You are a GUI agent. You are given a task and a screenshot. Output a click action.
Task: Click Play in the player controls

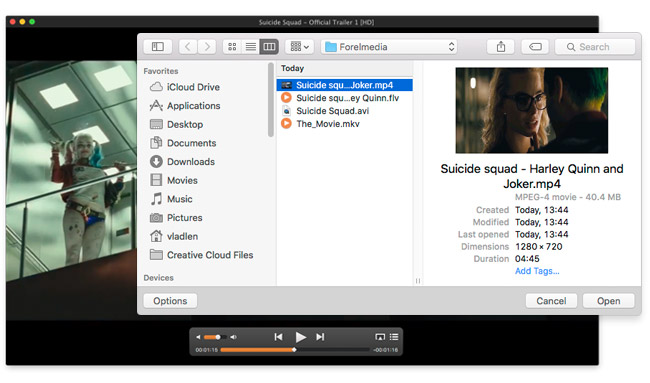301,337
